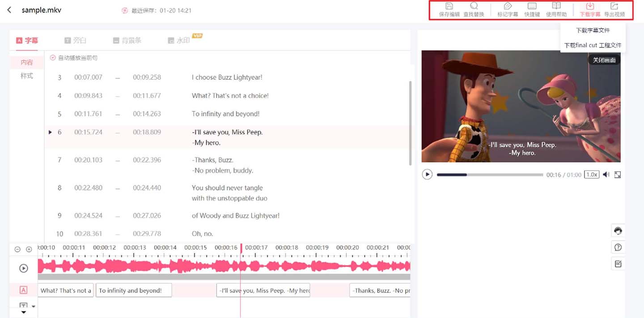The height and width of the screenshot is (318, 644).
Task: Toggle 自动播放当前句 auto-play checkbox
Action: [53, 58]
